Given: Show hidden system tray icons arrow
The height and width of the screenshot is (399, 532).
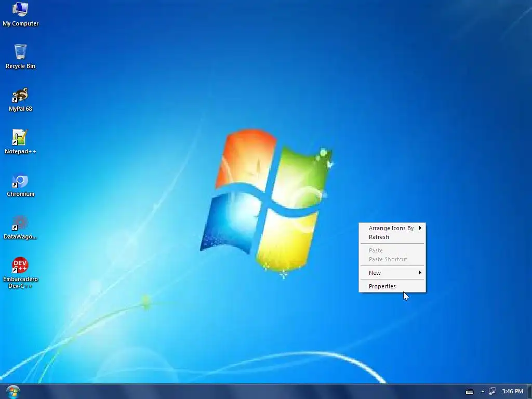Looking at the screenshot, I should (483, 392).
